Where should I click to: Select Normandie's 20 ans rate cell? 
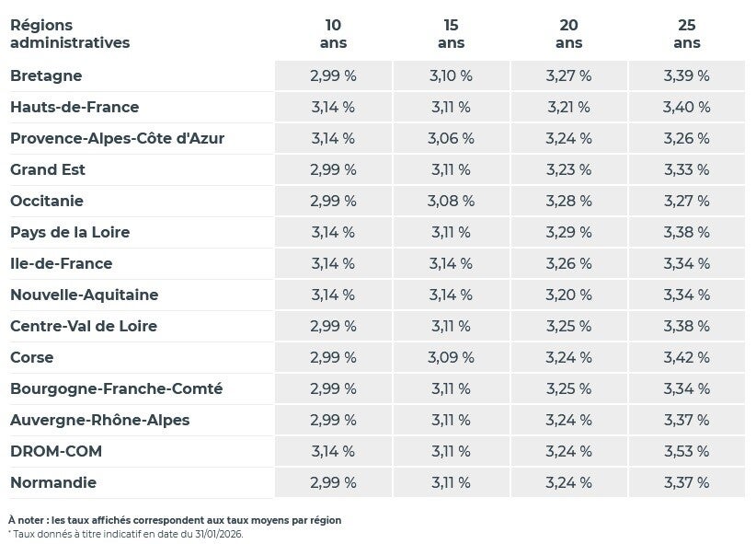[x=568, y=482]
